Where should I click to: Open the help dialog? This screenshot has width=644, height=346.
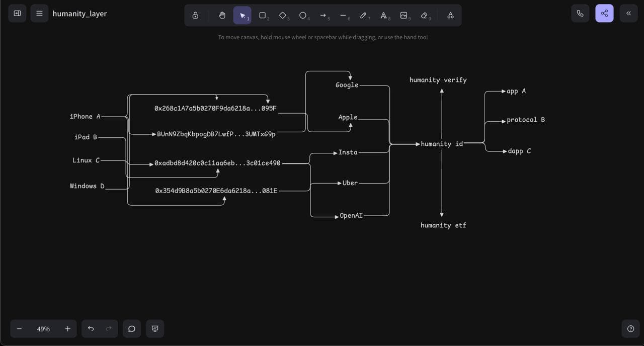[x=630, y=328]
